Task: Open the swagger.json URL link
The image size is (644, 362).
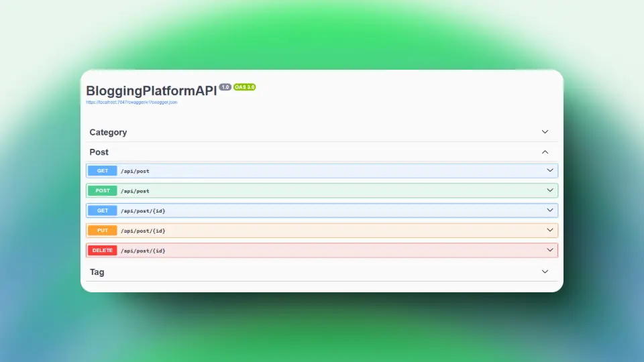Action: [x=131, y=102]
